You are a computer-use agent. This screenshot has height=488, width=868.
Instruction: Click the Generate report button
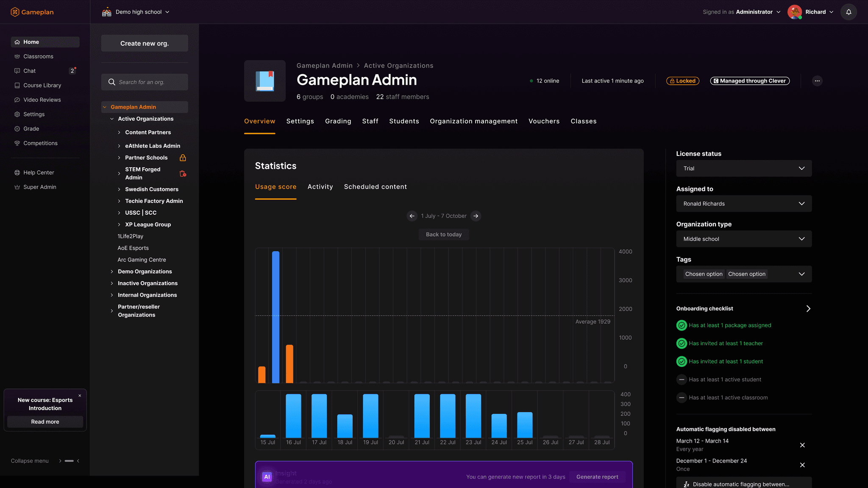[x=597, y=477]
